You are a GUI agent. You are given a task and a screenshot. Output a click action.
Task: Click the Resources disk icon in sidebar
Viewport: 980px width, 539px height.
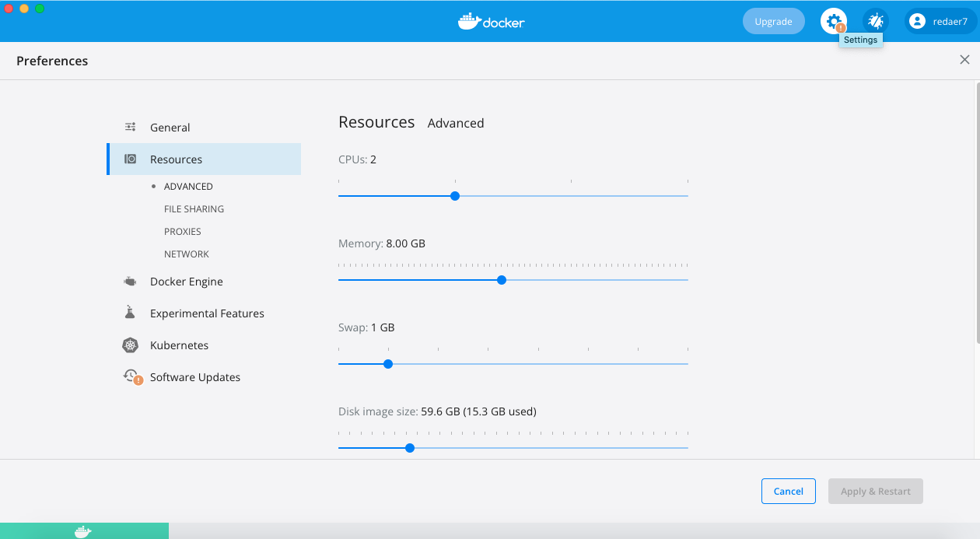click(131, 159)
